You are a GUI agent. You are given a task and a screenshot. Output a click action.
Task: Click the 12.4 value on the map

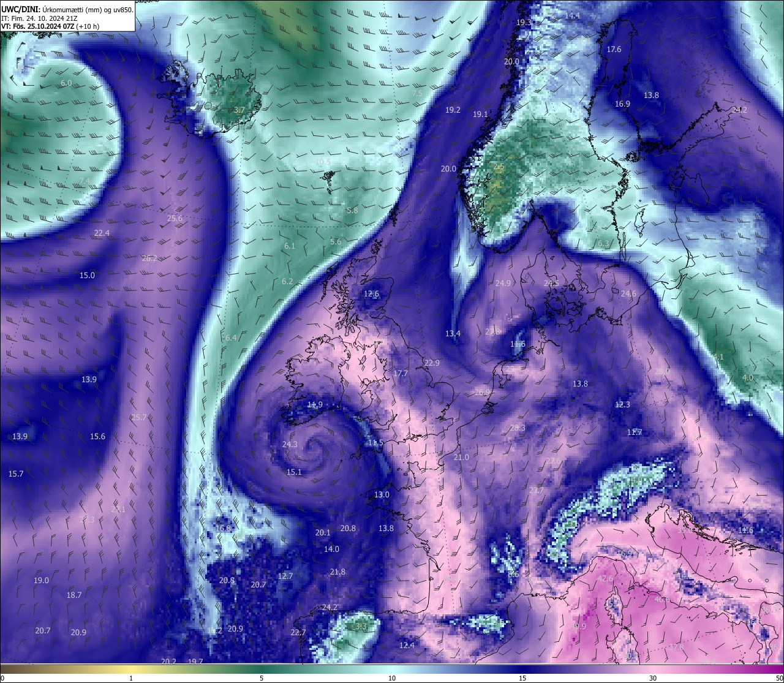click(407, 645)
